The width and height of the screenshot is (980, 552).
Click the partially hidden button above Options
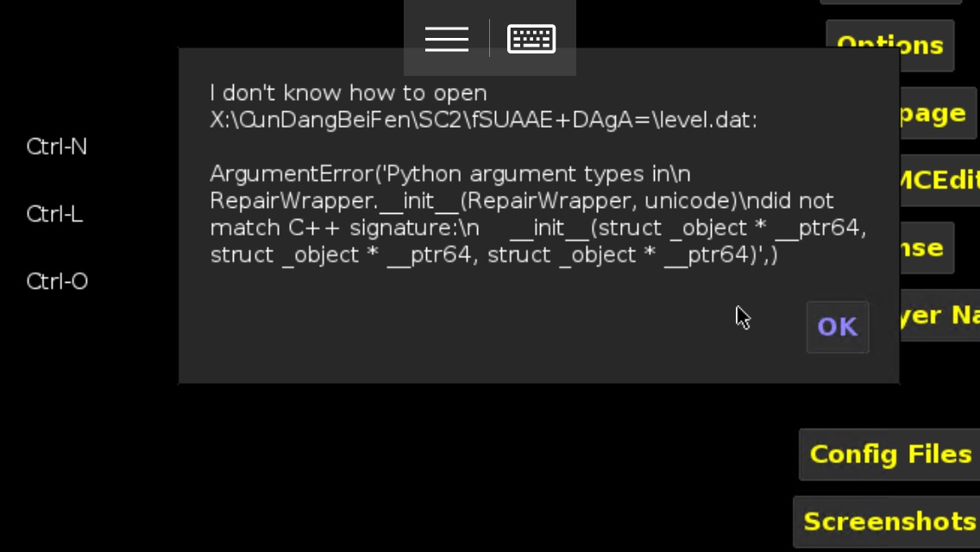(x=889, y=4)
